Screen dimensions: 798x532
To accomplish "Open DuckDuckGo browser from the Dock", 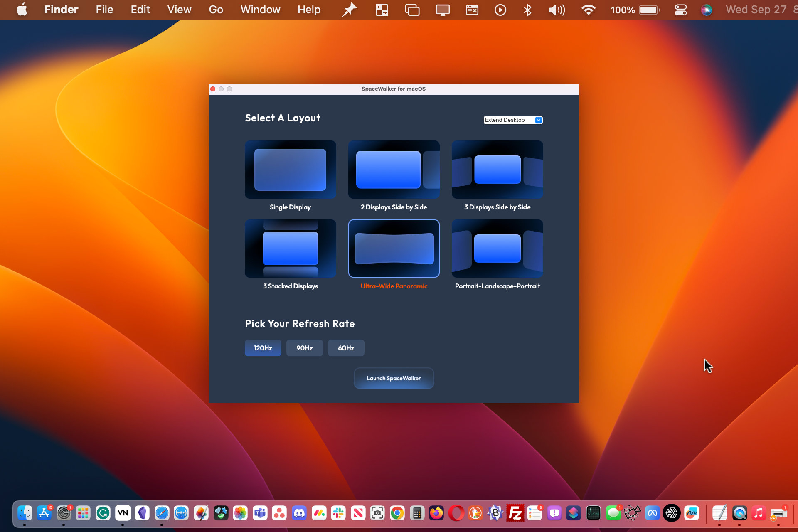I will point(475,513).
